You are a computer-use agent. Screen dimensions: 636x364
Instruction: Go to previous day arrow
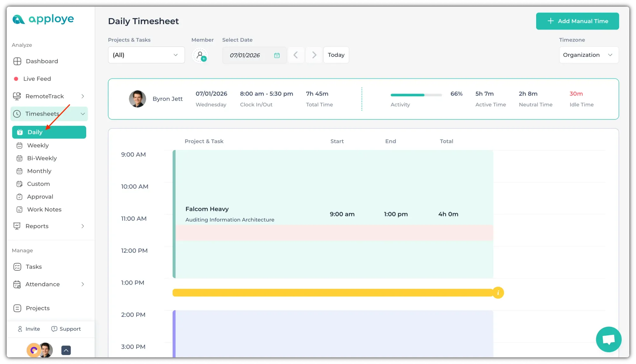click(296, 55)
